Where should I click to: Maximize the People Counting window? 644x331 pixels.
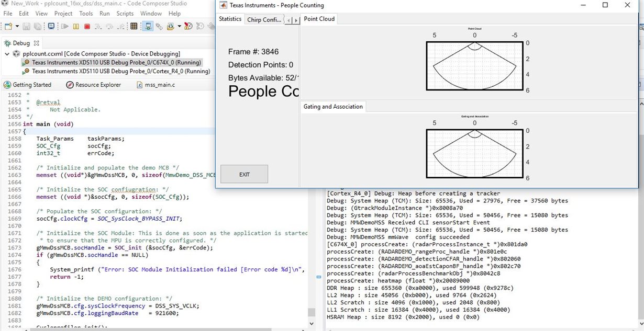pyautogui.click(x=605, y=5)
